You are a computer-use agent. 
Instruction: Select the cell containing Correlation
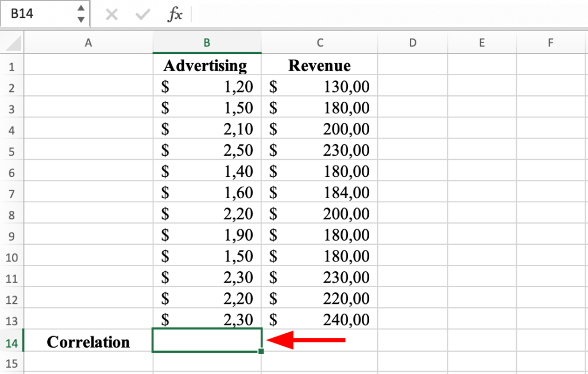(x=88, y=341)
